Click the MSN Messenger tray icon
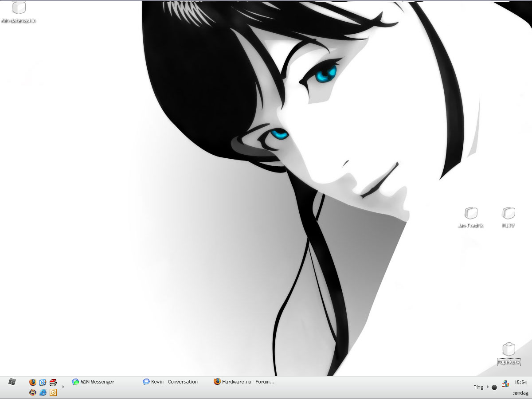 point(505,384)
